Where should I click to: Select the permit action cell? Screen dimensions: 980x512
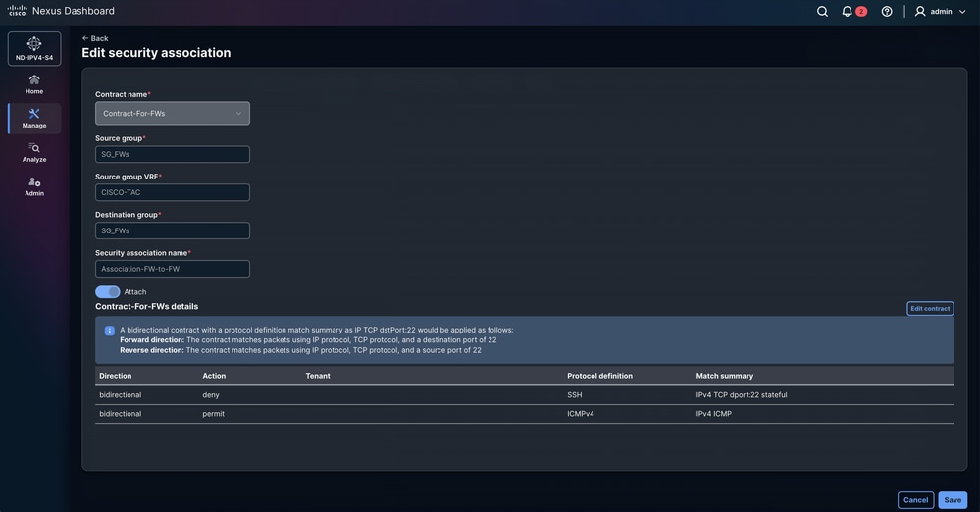(213, 414)
